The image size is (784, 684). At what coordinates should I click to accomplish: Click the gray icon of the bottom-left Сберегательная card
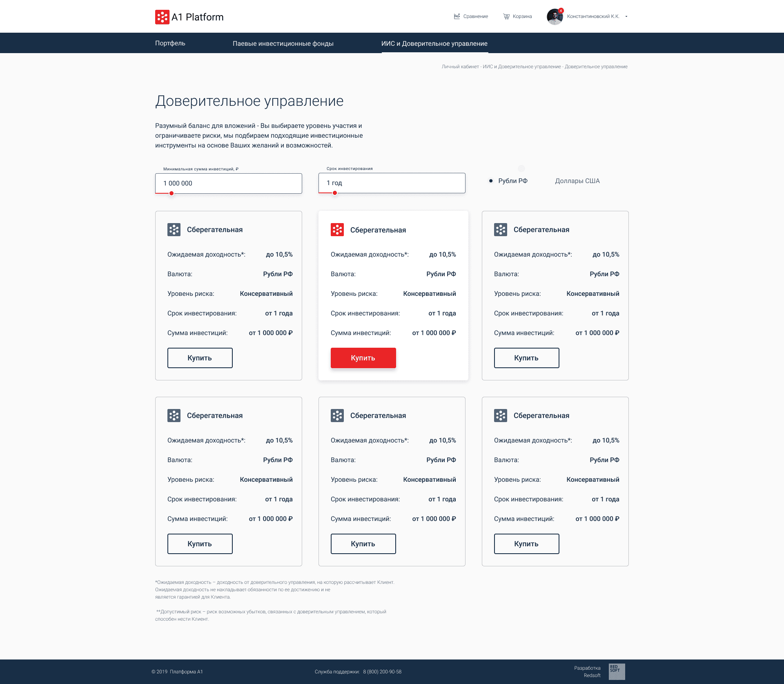pyautogui.click(x=174, y=416)
